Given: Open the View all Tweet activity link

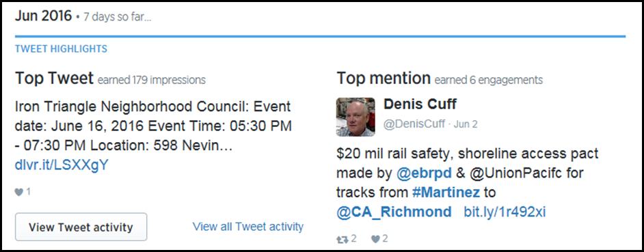Looking at the screenshot, I should pyautogui.click(x=248, y=227).
